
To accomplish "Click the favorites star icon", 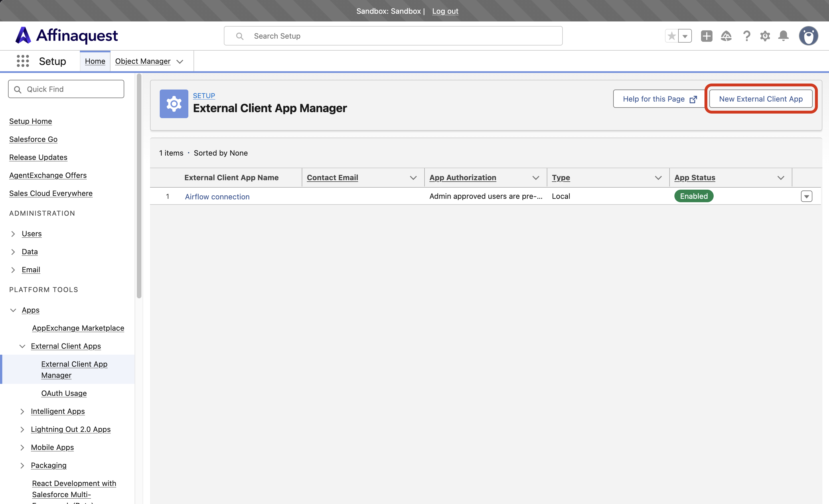I will [x=672, y=36].
